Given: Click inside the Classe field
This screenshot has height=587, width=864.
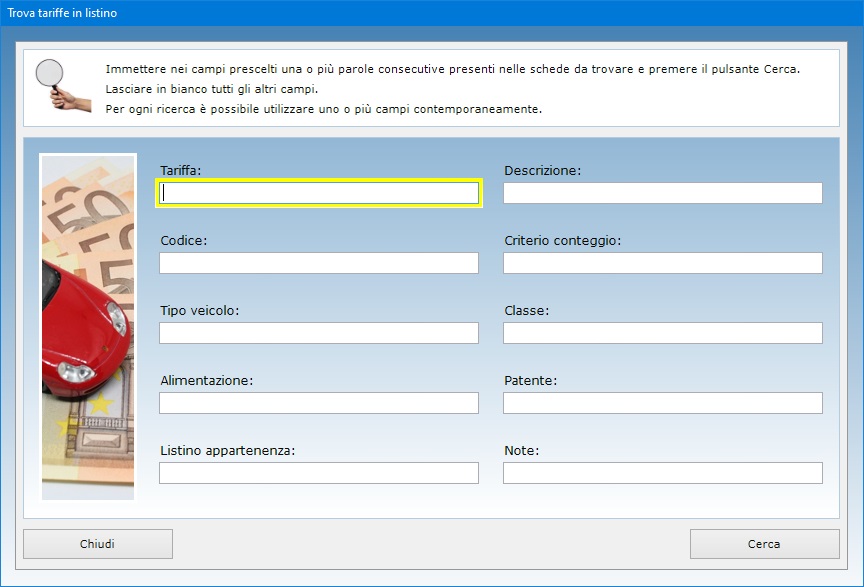Looking at the screenshot, I should 662,333.
